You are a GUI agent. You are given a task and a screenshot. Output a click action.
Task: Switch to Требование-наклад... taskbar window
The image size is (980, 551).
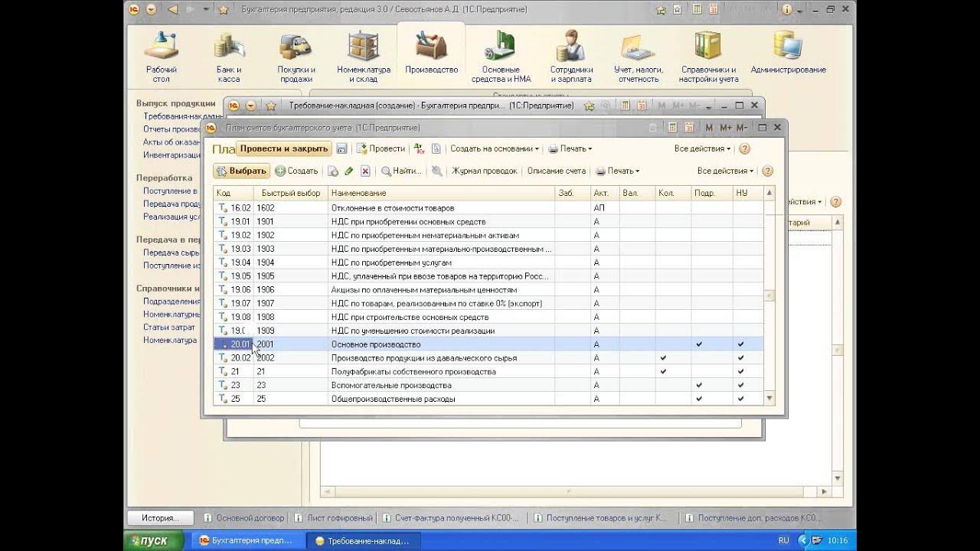click(x=362, y=540)
